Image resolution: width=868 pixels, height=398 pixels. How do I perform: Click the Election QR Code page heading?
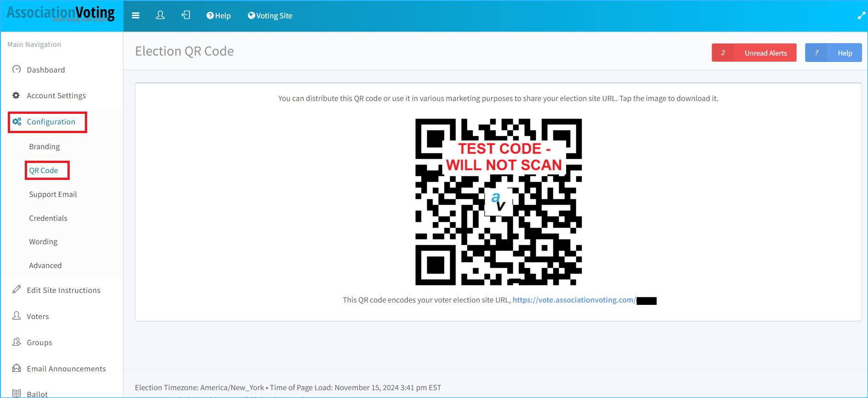(184, 51)
